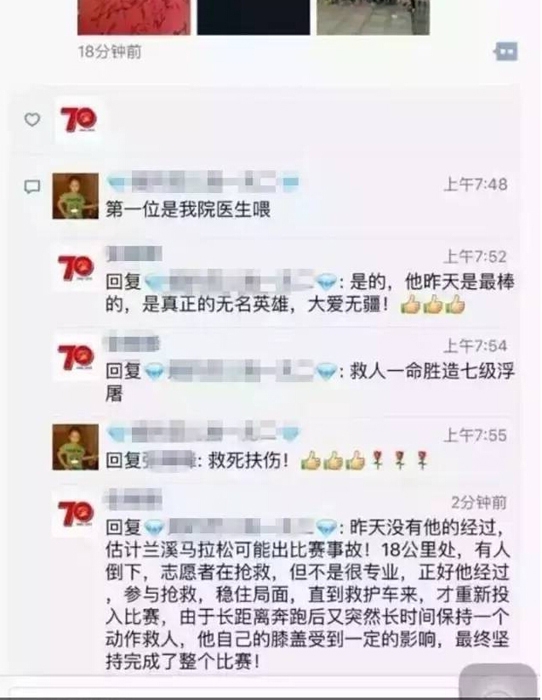Tap the blurred username in the 上午7:52 reply

(134, 253)
